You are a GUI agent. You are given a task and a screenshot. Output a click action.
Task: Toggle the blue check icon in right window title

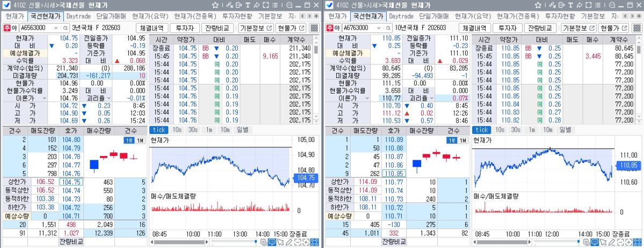point(328,5)
